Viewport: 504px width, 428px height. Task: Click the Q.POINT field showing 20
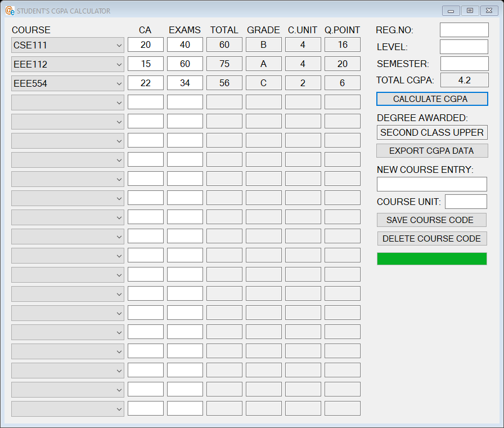[343, 64]
